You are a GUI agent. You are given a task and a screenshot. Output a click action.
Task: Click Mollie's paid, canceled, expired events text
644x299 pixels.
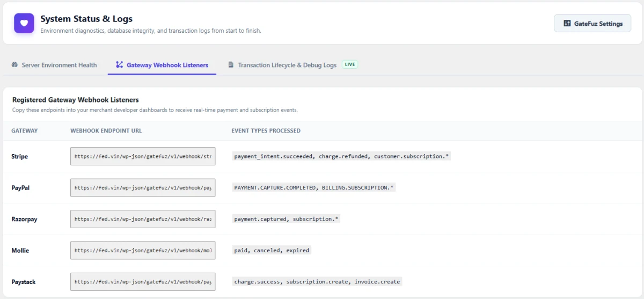click(272, 250)
